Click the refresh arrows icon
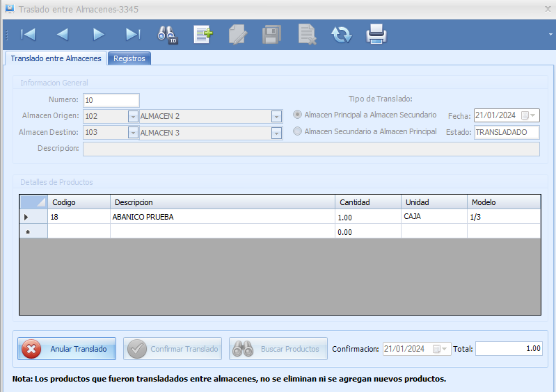Image resolution: width=556 pixels, height=392 pixels. pos(341,34)
